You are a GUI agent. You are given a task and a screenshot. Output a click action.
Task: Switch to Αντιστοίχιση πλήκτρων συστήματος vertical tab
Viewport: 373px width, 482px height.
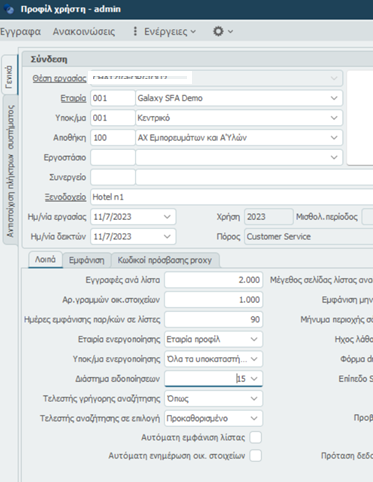point(10,170)
